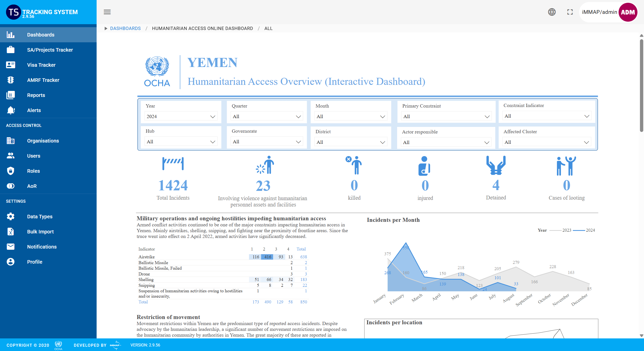Click the Visa Tracker card icon
644x351 pixels.
(10, 65)
